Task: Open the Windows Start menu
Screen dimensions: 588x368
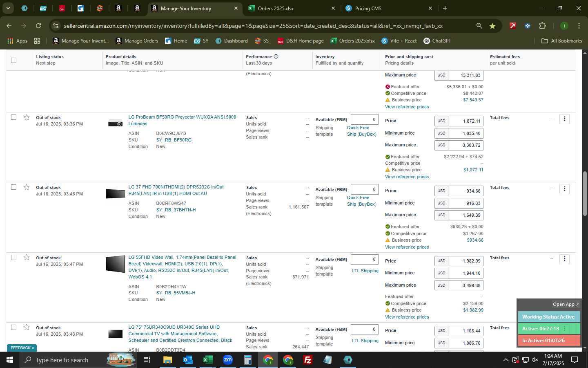Action: tap(10, 360)
